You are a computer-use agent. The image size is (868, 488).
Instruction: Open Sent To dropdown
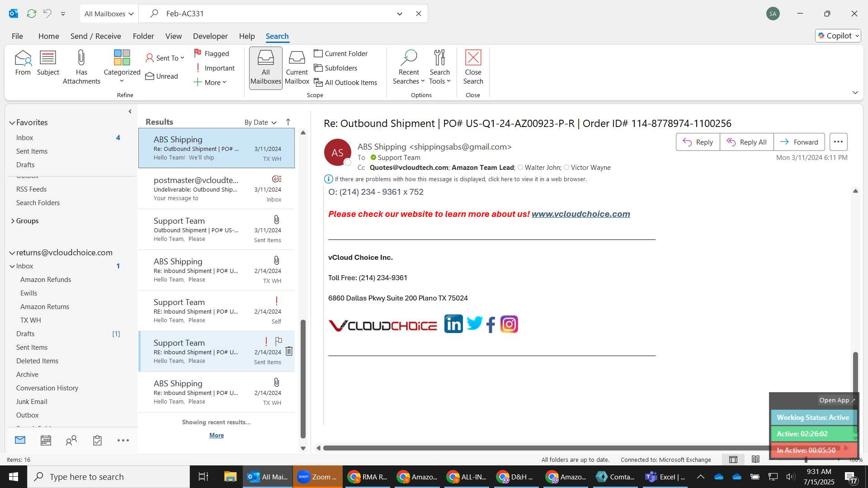(165, 58)
